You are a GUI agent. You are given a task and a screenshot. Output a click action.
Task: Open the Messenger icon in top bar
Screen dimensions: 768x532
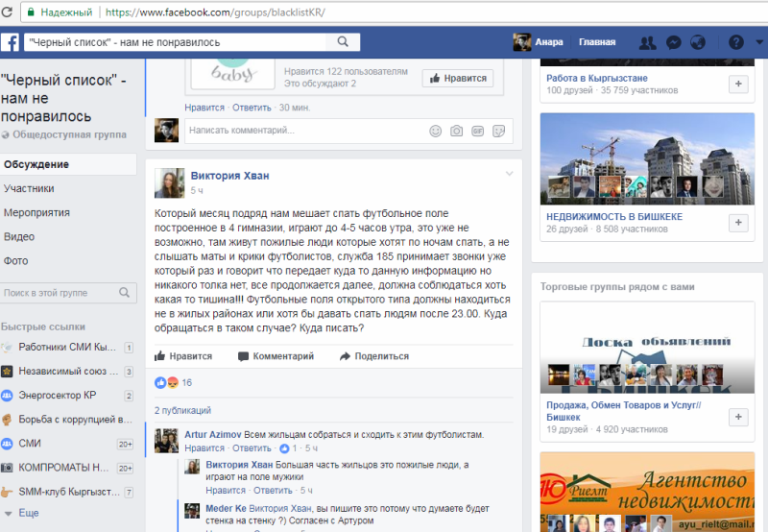tap(674, 42)
